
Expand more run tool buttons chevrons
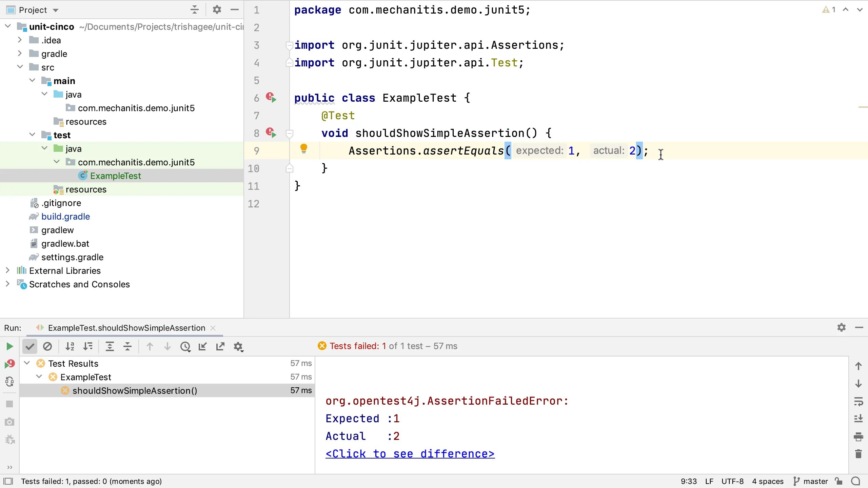pos(9,467)
